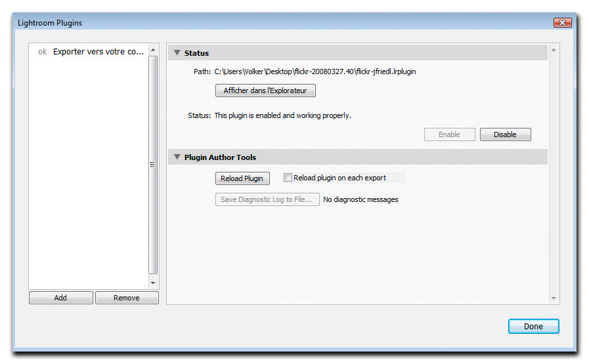Collapse the Status section triangle
589x364 pixels.
pyautogui.click(x=177, y=53)
